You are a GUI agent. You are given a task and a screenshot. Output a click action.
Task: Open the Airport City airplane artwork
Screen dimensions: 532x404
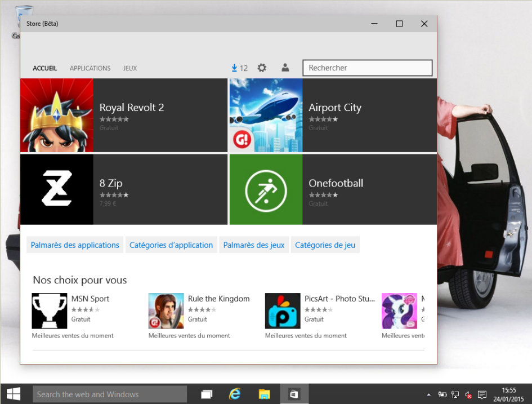pyautogui.click(x=266, y=115)
